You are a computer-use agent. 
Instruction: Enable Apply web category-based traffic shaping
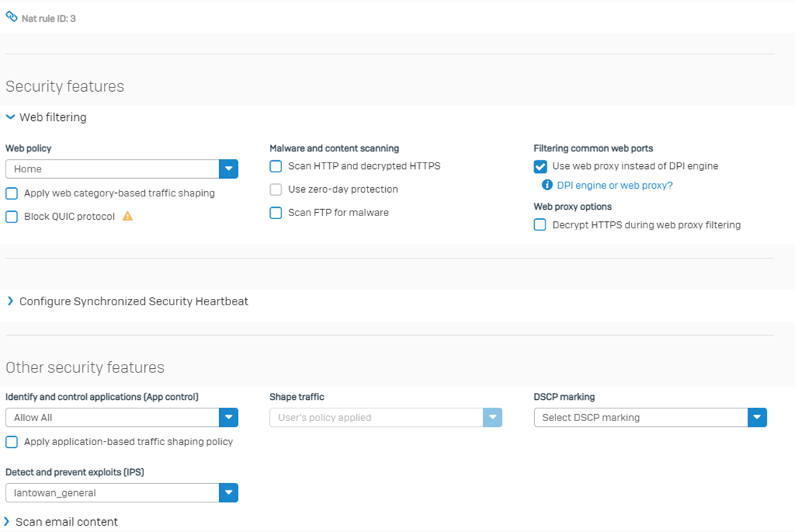pos(12,194)
